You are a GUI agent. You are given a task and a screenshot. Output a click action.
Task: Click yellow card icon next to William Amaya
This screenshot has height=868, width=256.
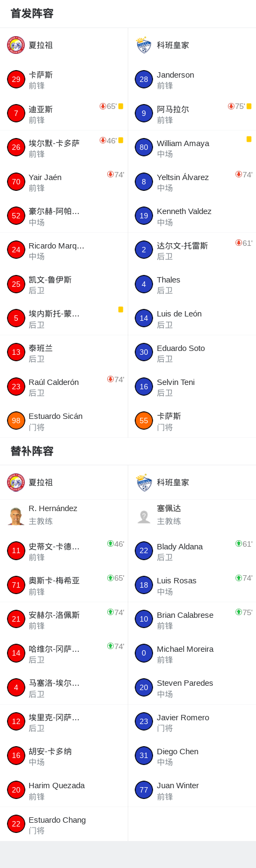(x=249, y=139)
